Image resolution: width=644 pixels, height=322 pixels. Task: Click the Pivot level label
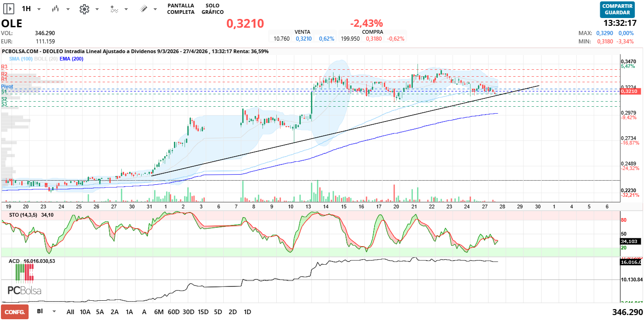[7, 86]
